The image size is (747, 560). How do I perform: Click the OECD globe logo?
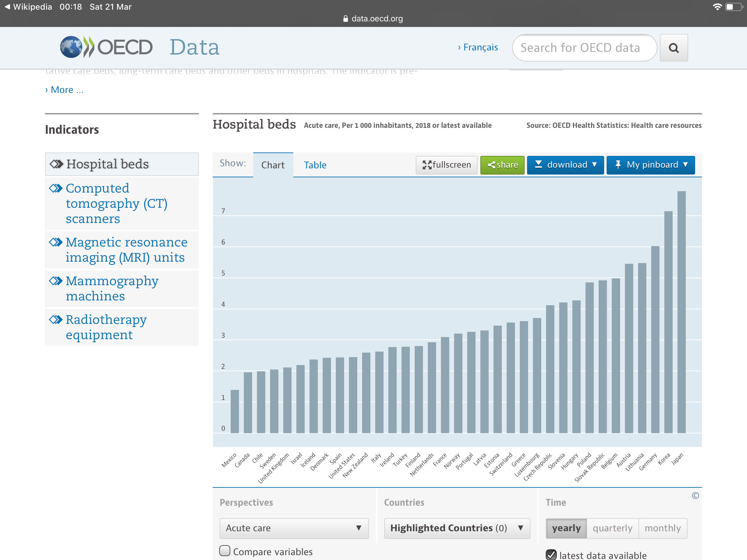tap(71, 47)
